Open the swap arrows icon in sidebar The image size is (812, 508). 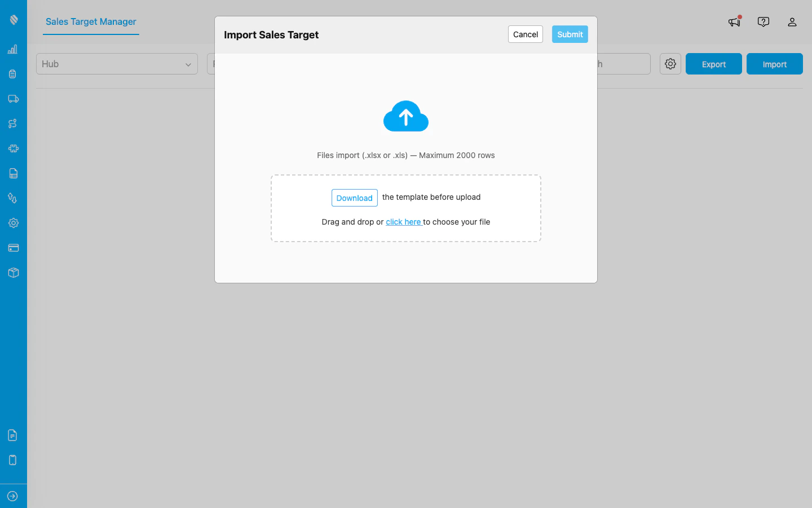[13, 198]
